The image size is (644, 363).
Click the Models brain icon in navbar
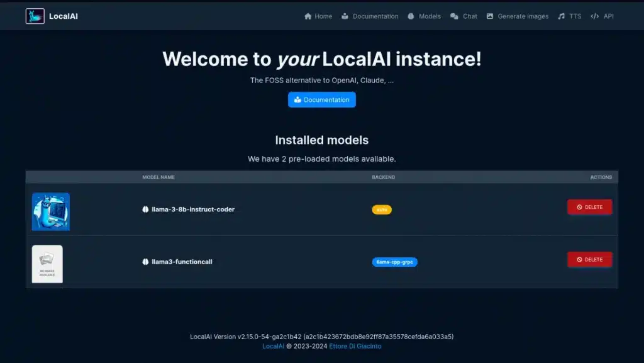pyautogui.click(x=411, y=16)
